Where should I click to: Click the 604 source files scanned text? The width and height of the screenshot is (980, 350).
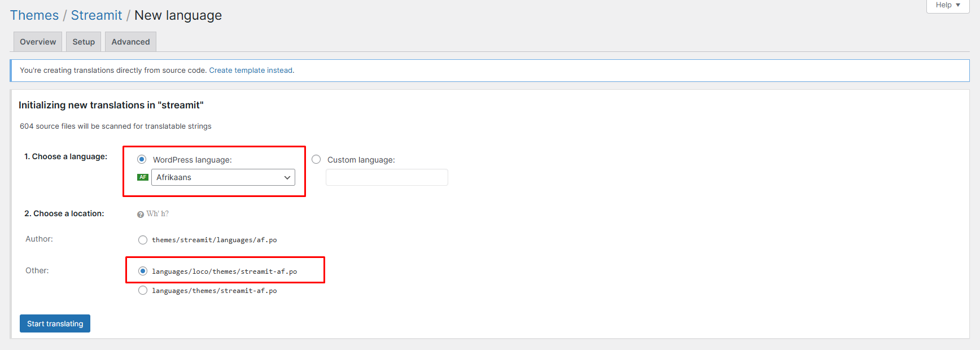click(x=116, y=126)
